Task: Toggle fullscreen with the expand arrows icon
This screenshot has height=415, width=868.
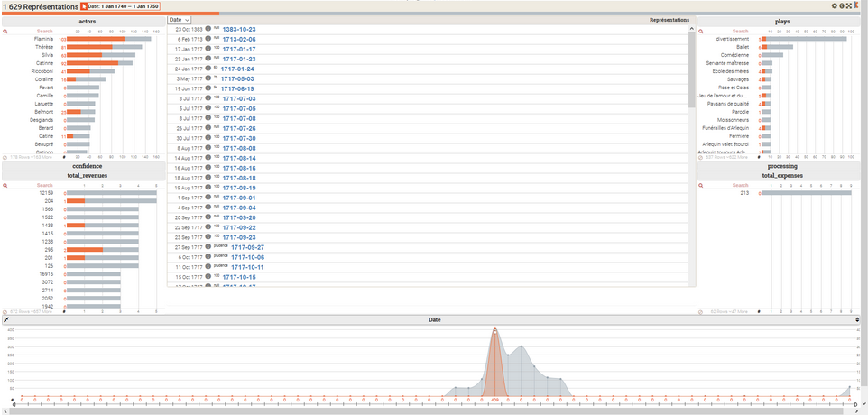Action: pyautogui.click(x=849, y=5)
